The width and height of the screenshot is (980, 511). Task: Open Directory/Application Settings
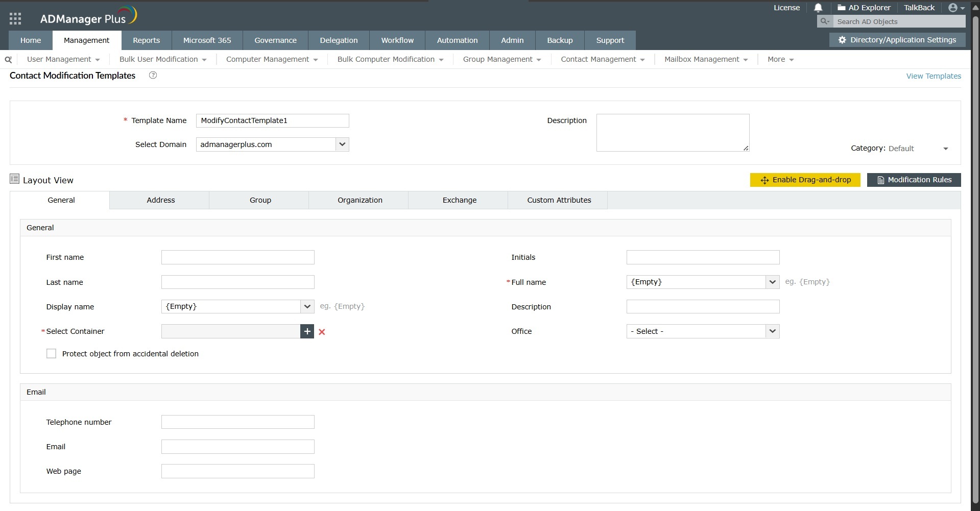897,39
